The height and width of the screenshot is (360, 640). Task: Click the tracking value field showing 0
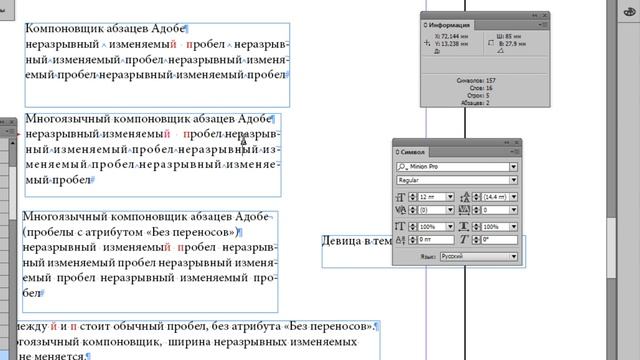click(x=496, y=210)
